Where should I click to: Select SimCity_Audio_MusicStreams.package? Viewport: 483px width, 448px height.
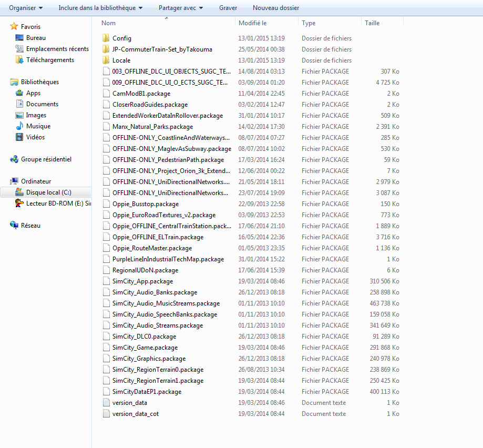pyautogui.click(x=166, y=303)
